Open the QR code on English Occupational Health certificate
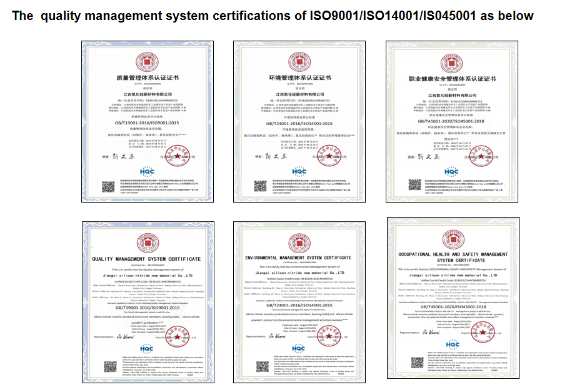 (x=417, y=363)
